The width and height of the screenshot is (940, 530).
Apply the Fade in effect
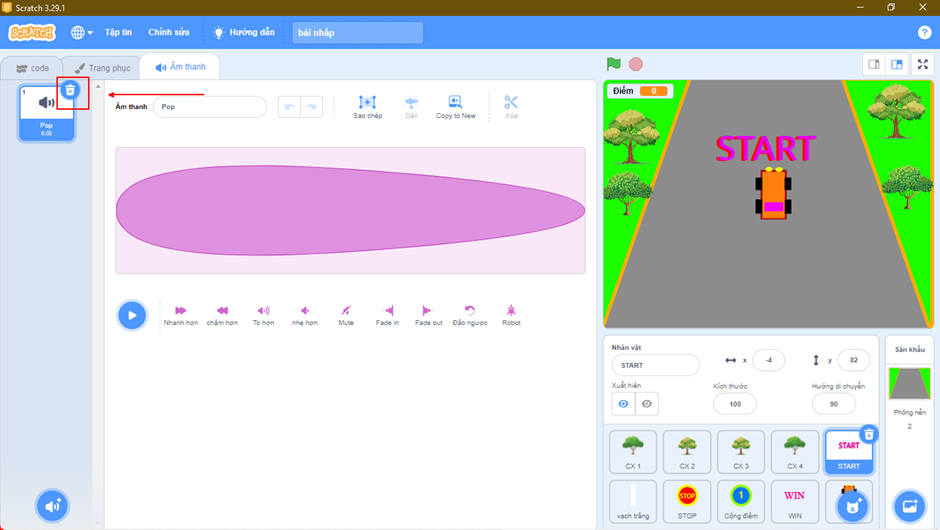(x=387, y=315)
